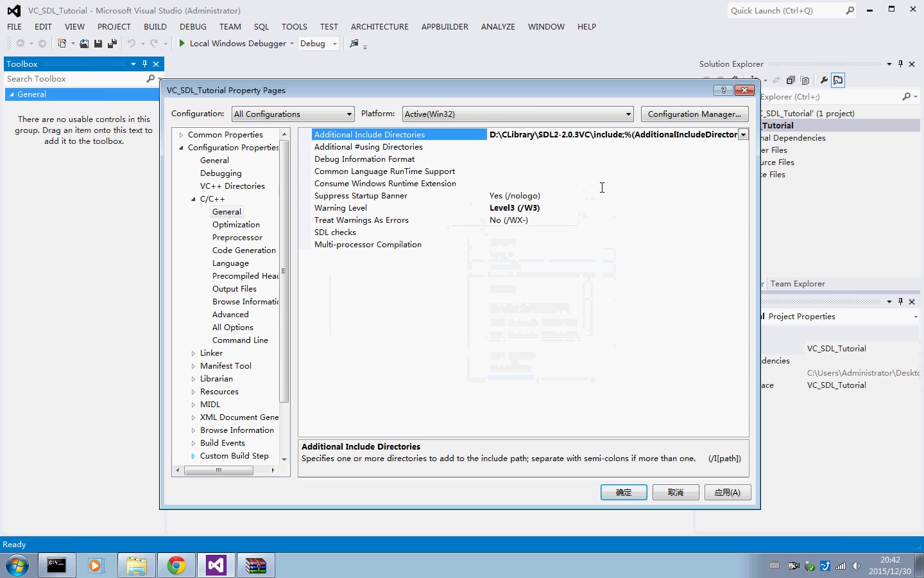
Task: Click the Navigate Backward icon
Action: (21, 44)
